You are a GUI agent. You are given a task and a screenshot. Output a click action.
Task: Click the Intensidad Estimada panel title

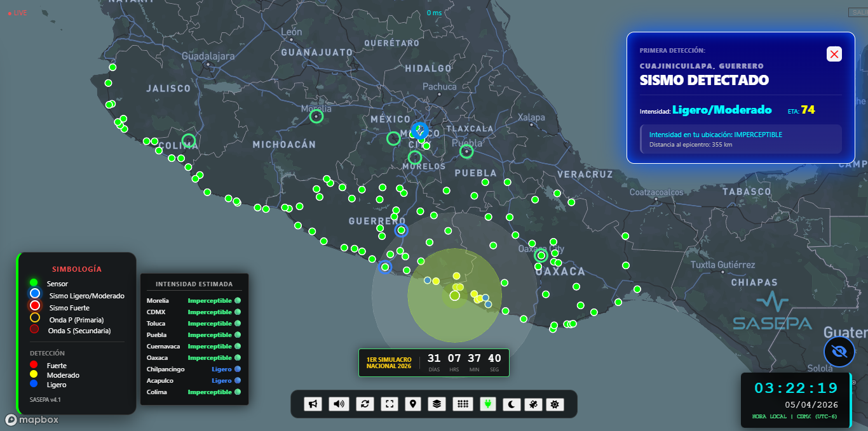(x=194, y=284)
